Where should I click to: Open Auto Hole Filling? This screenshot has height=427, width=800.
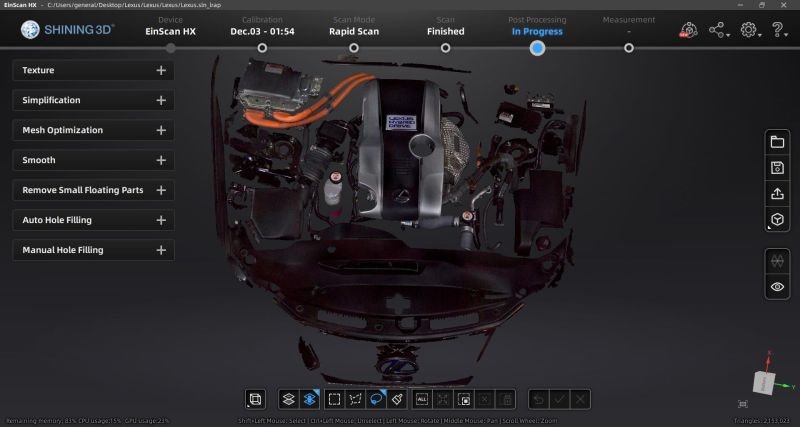tap(93, 220)
